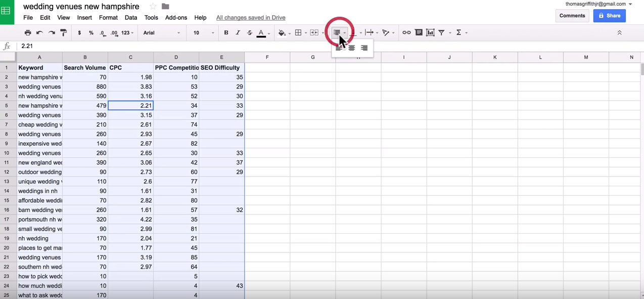
Task: Toggle italic formatting
Action: click(x=238, y=33)
